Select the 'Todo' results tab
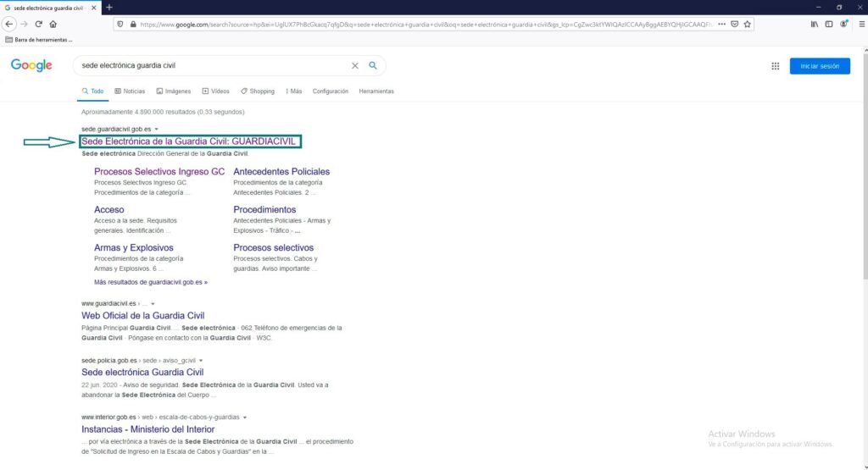Viewport: 868px width, 470px height. point(92,91)
